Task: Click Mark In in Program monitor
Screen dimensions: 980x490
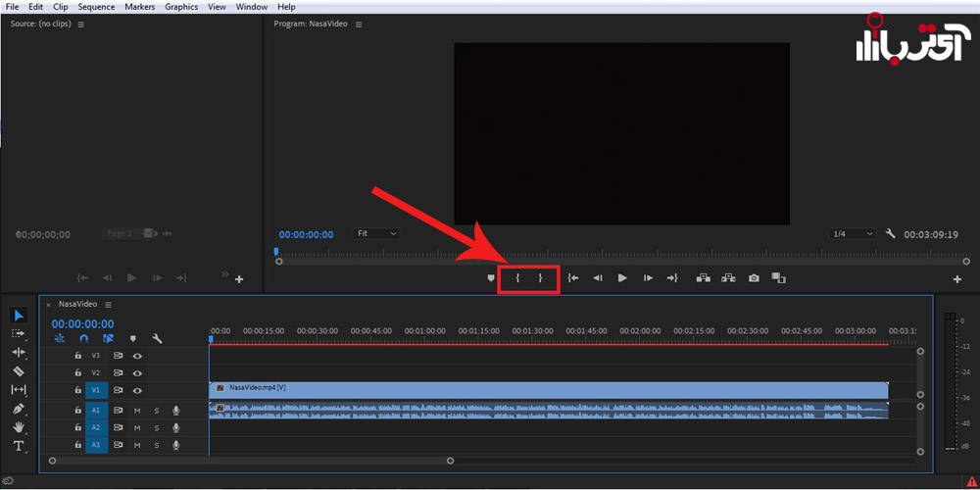Action: (x=517, y=278)
